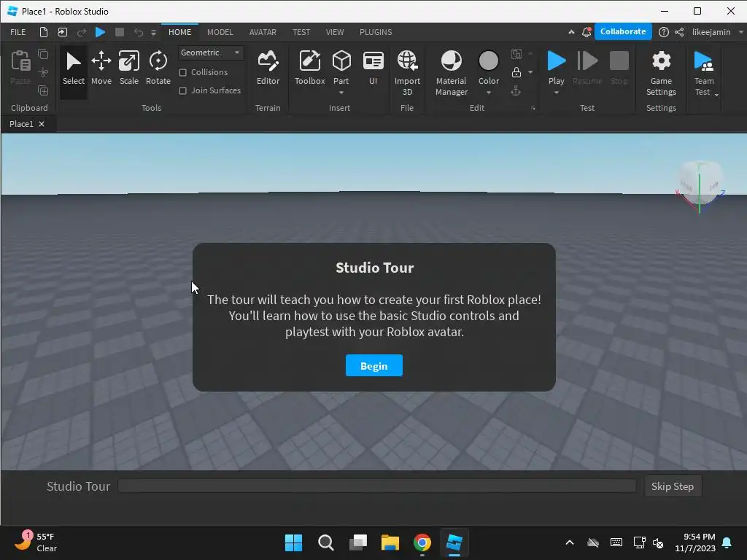The image size is (747, 560).
Task: Click the Undo arrow in quick access bar
Action: point(138,32)
